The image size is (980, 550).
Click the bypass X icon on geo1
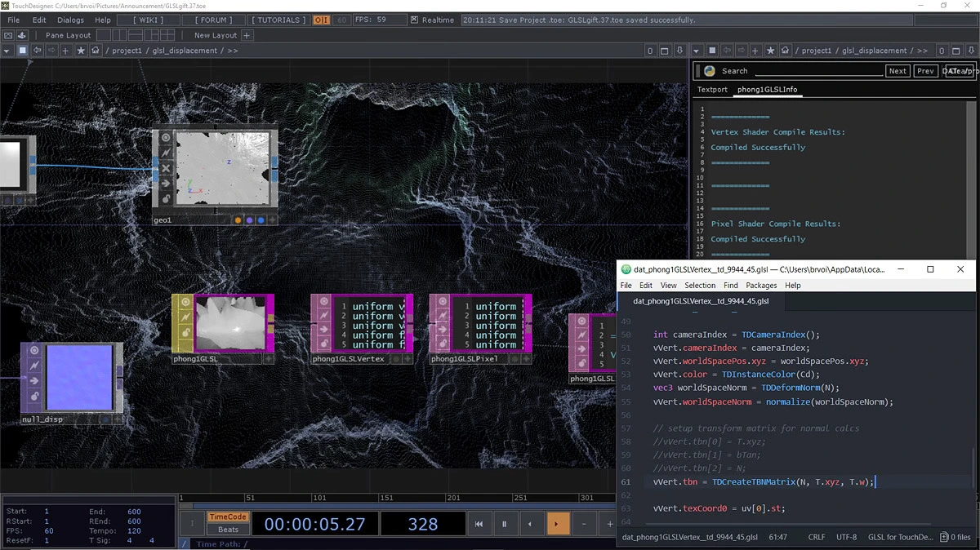coord(165,168)
